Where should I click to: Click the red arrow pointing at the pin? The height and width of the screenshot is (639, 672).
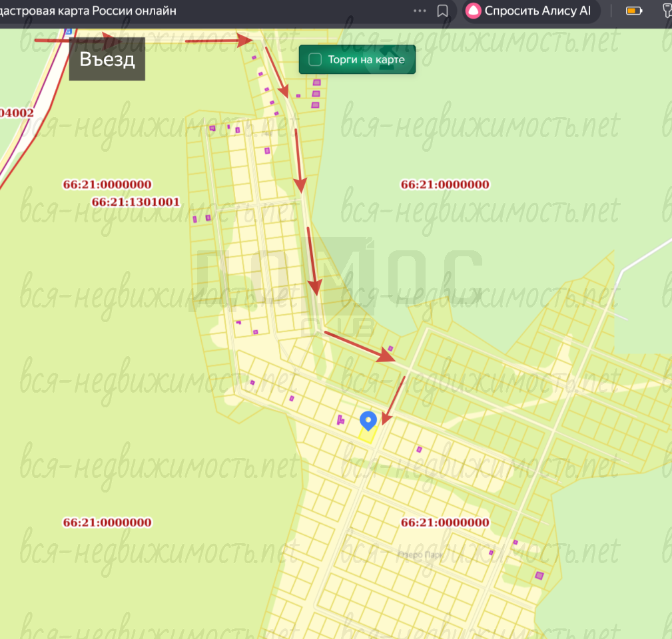coord(396,398)
